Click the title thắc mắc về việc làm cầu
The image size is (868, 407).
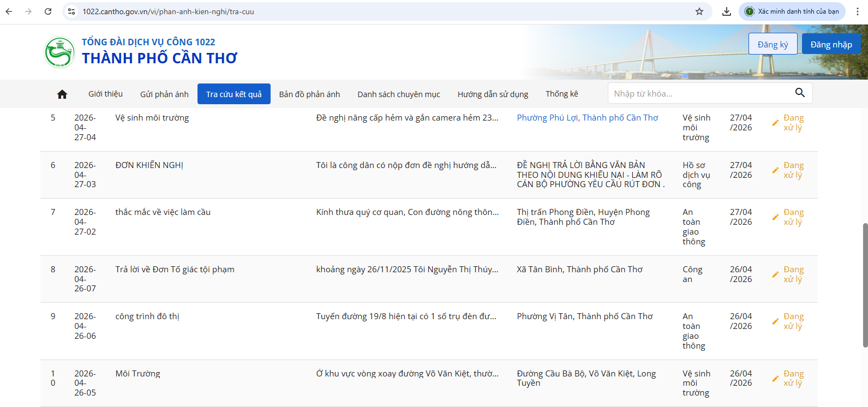(x=163, y=212)
